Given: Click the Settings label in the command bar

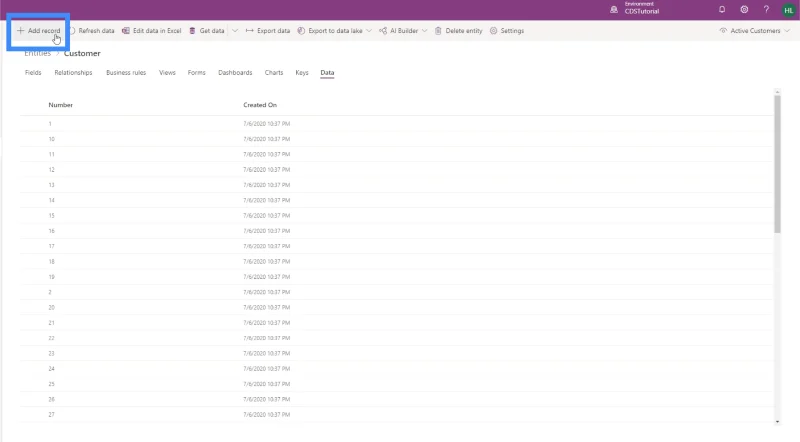Looking at the screenshot, I should 512,31.
